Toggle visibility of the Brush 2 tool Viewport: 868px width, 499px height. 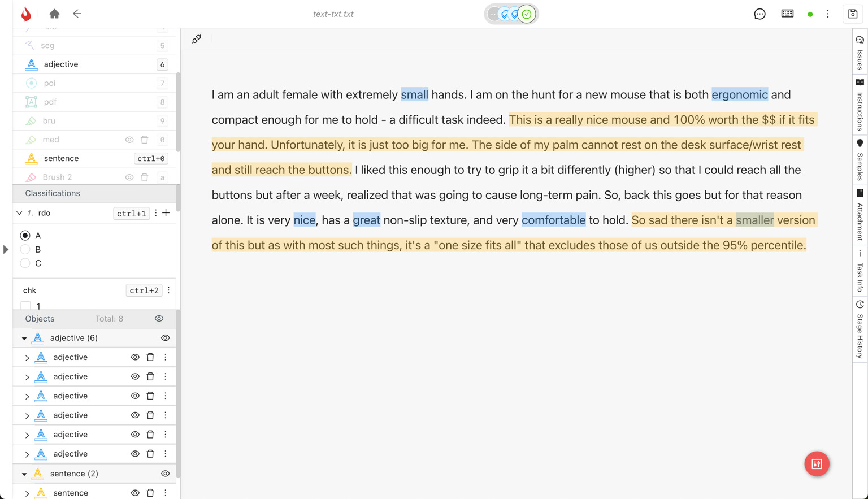pyautogui.click(x=129, y=177)
